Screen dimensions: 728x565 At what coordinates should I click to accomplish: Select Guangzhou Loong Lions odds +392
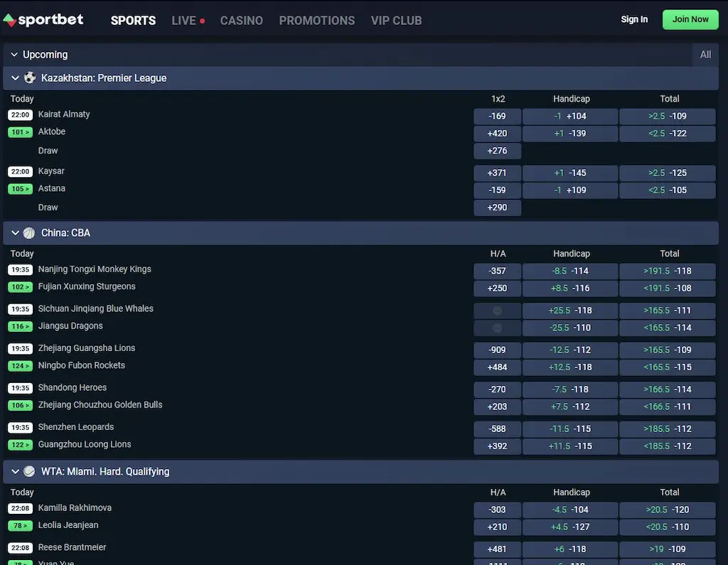497,446
